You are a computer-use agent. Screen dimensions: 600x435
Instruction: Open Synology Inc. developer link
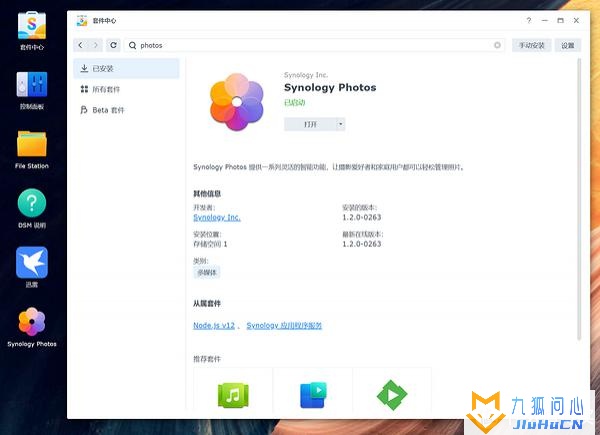217,217
